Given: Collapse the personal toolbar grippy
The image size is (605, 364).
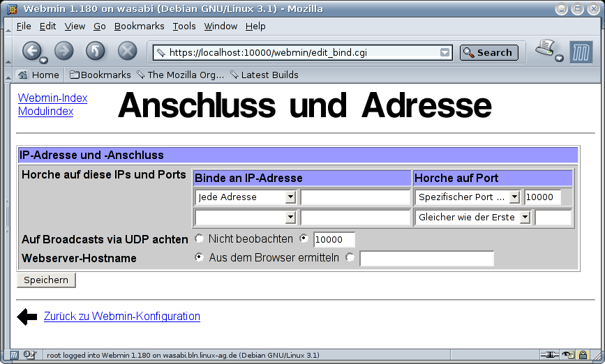Looking at the screenshot, I should (x=8, y=75).
